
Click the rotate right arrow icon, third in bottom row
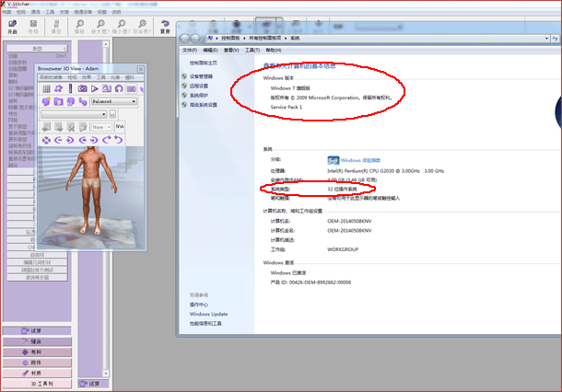[x=70, y=140]
